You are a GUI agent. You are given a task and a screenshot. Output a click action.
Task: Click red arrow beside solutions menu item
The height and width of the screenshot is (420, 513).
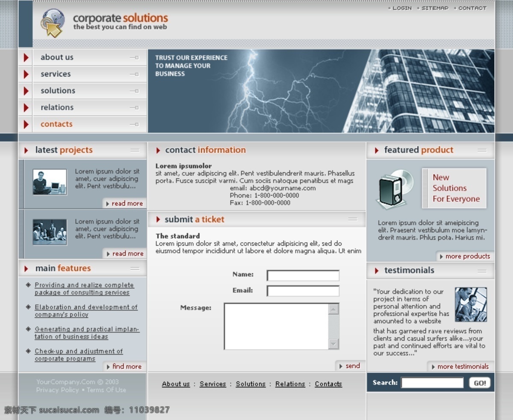point(26,91)
